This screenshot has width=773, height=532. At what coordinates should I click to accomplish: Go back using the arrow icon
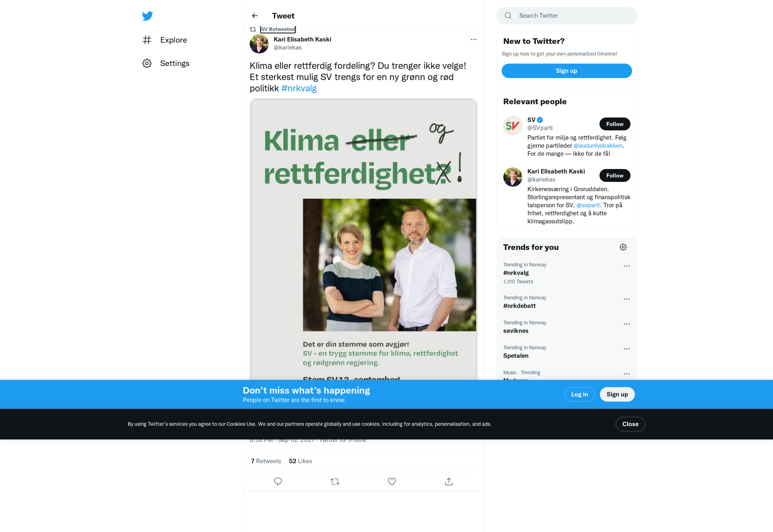click(255, 16)
